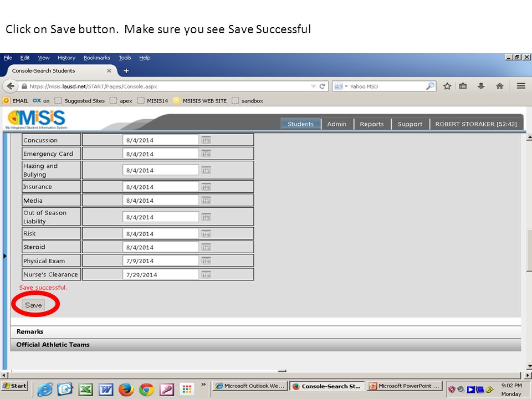Open calendar picker for Physical Exam date
Screen dimensions: 532x399
pos(206,260)
